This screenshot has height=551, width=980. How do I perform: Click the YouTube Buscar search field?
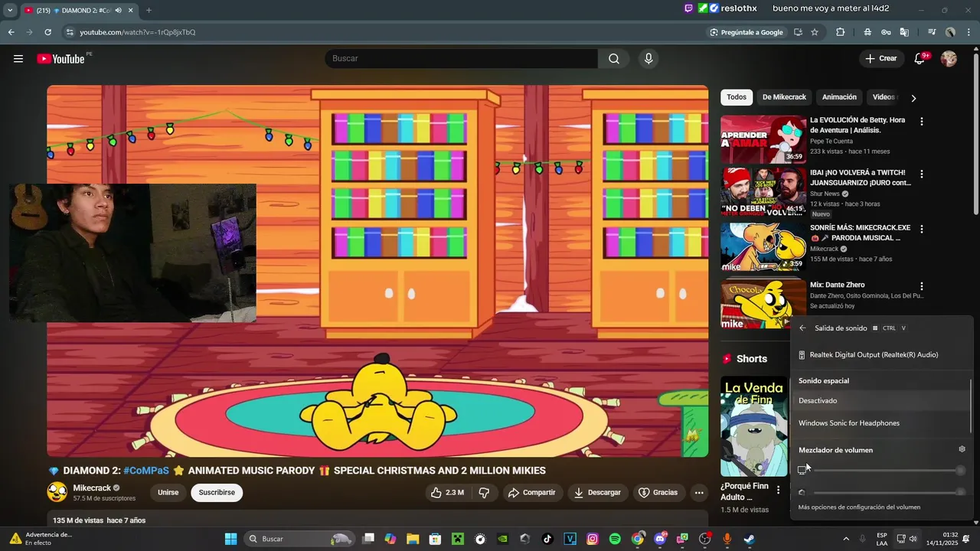click(x=461, y=59)
